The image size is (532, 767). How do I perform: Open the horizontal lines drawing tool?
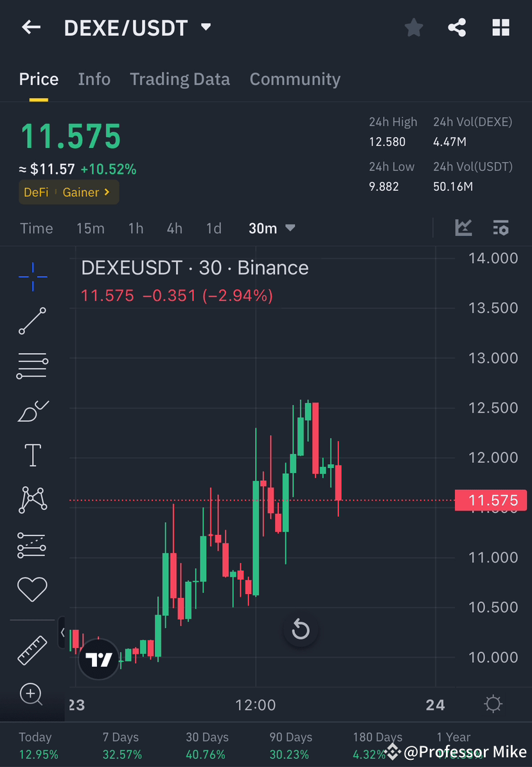coord(32,365)
